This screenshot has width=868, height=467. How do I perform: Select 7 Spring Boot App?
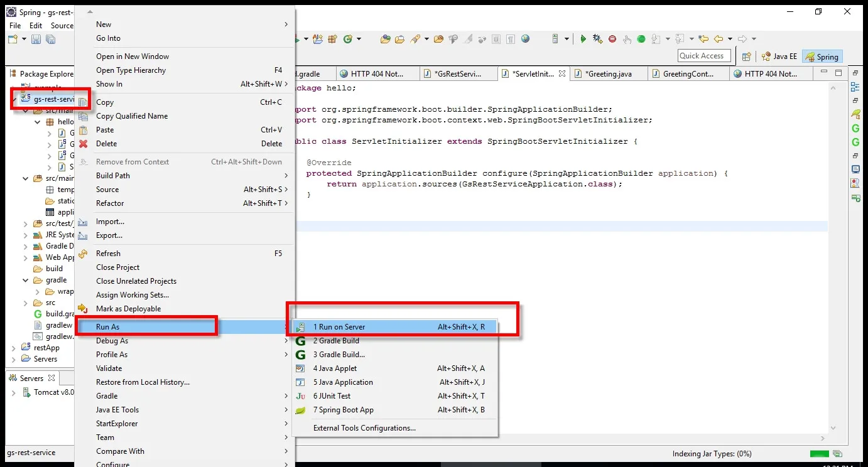click(395, 410)
